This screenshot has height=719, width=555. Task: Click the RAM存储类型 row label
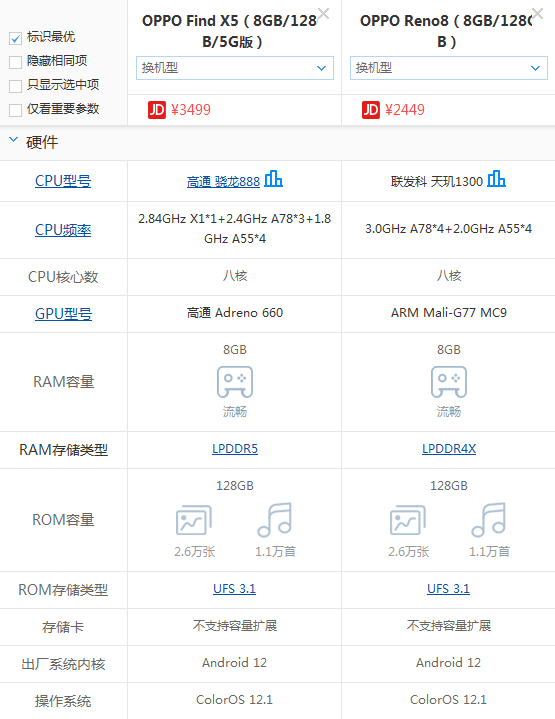63,450
